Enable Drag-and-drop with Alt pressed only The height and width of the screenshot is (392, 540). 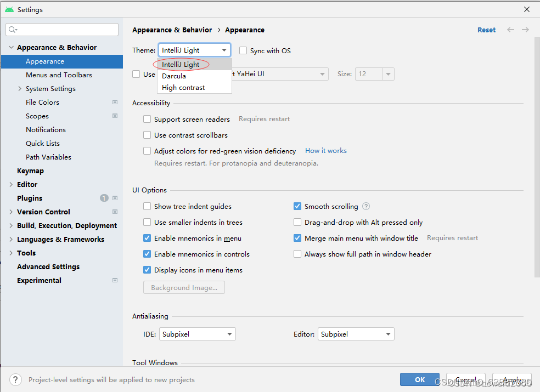point(297,222)
